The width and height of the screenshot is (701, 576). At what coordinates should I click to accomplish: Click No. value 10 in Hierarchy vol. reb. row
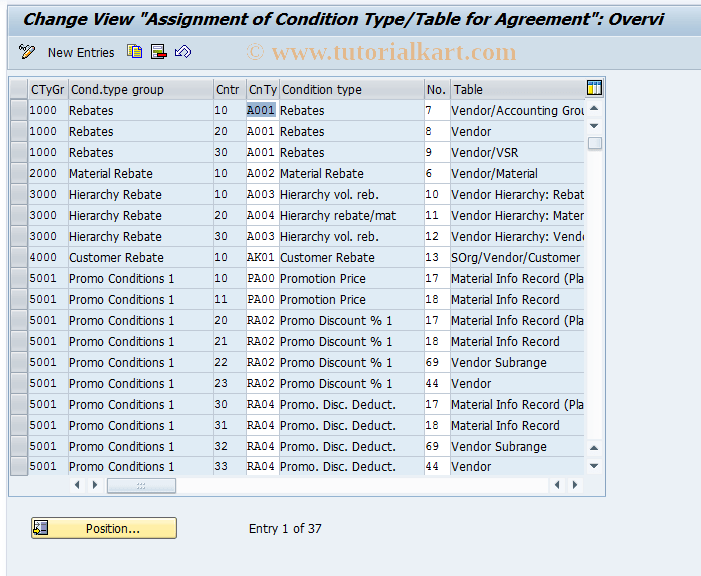tap(437, 194)
